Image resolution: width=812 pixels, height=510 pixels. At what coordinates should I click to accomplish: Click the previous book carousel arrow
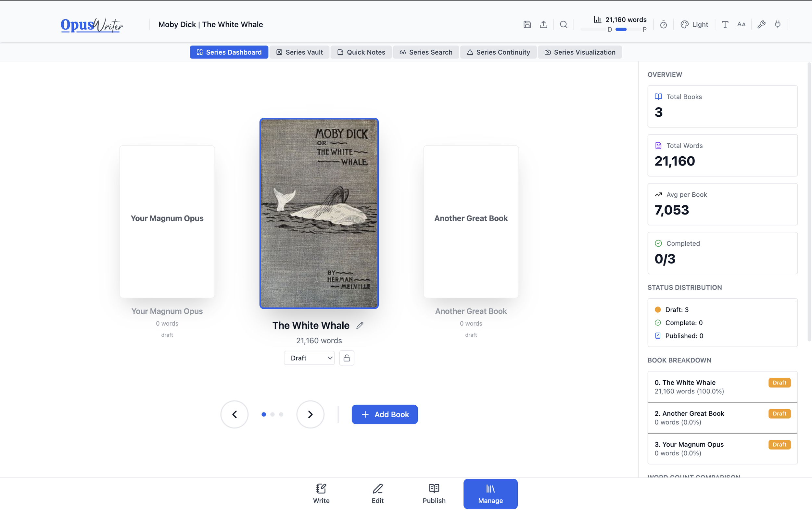pyautogui.click(x=234, y=414)
